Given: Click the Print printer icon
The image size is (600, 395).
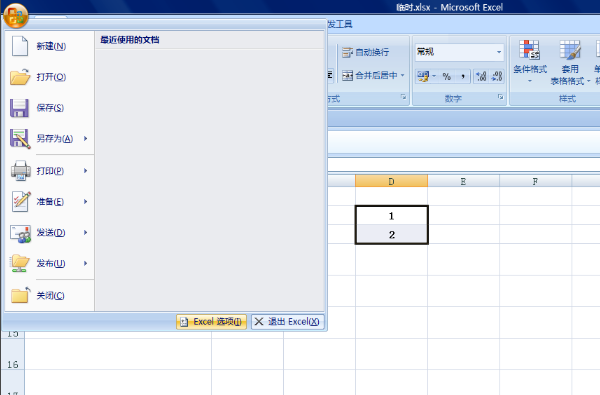Looking at the screenshot, I should (x=21, y=171).
